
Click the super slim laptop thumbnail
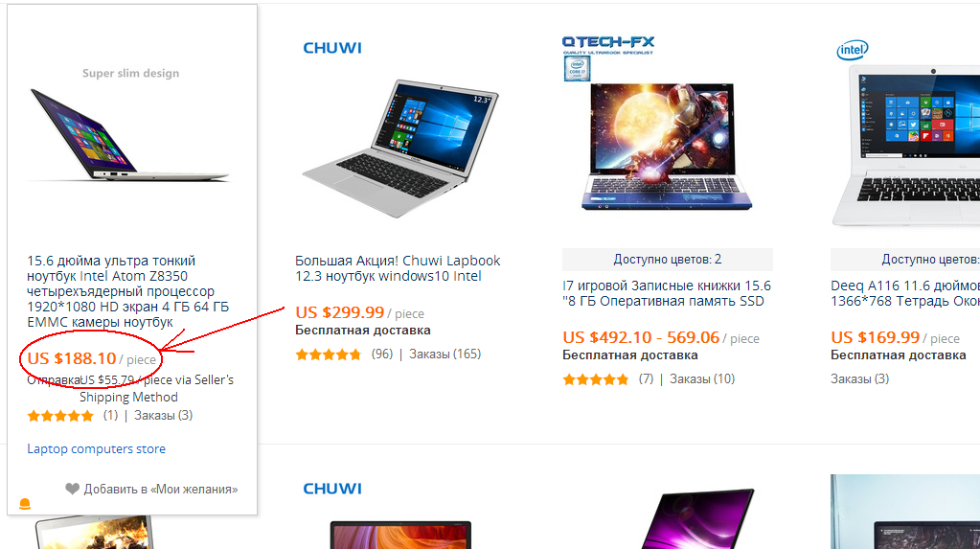(x=130, y=134)
